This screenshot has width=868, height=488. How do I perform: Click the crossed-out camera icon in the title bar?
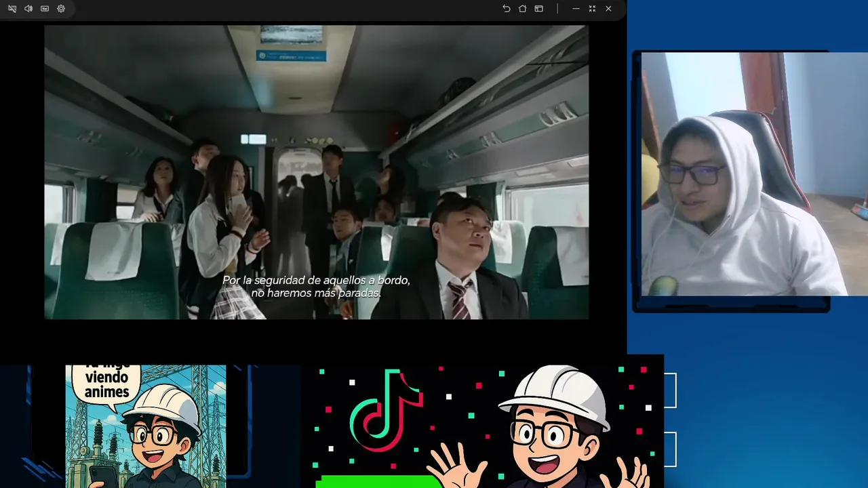pos(12,9)
